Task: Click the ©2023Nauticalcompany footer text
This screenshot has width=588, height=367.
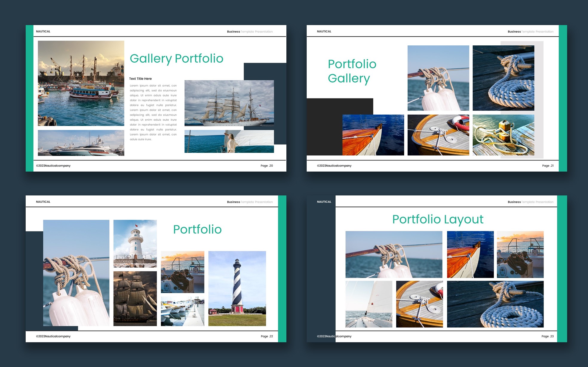Action: (x=53, y=166)
